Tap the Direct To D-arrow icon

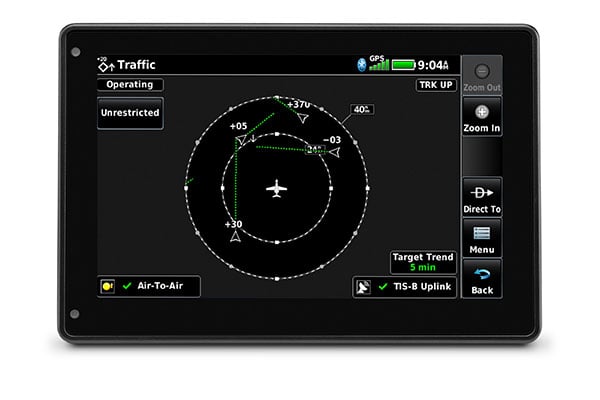tap(482, 193)
